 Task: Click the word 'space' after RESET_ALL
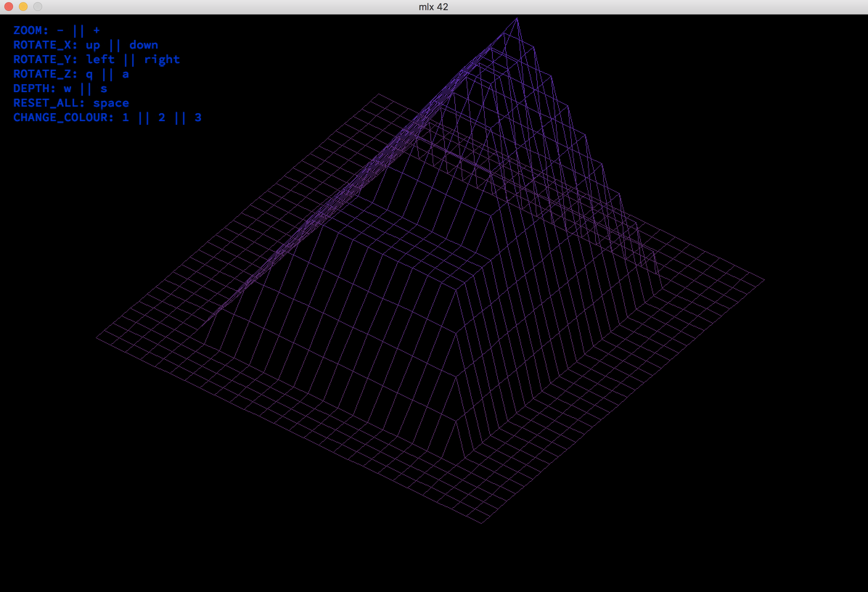[x=111, y=103]
